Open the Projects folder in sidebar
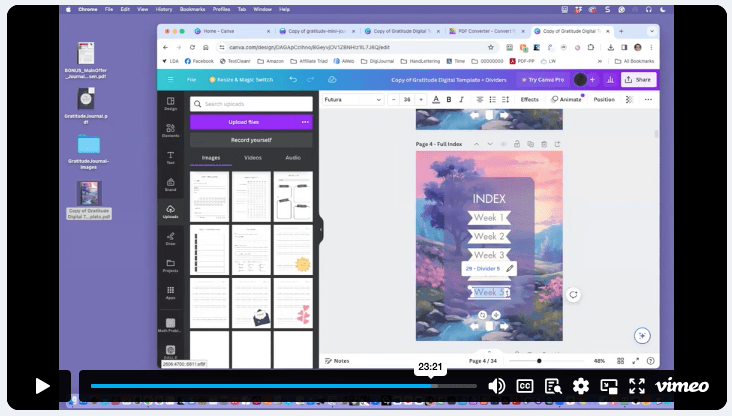 click(170, 265)
